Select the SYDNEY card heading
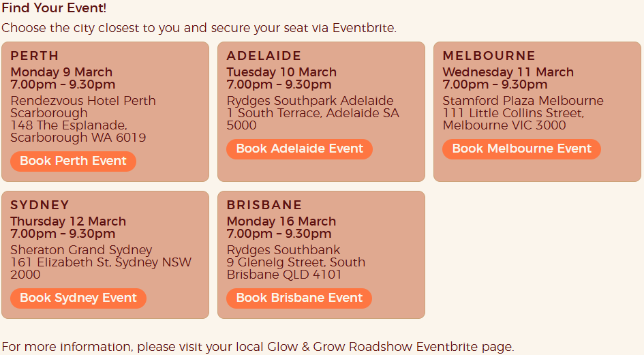 tap(40, 205)
